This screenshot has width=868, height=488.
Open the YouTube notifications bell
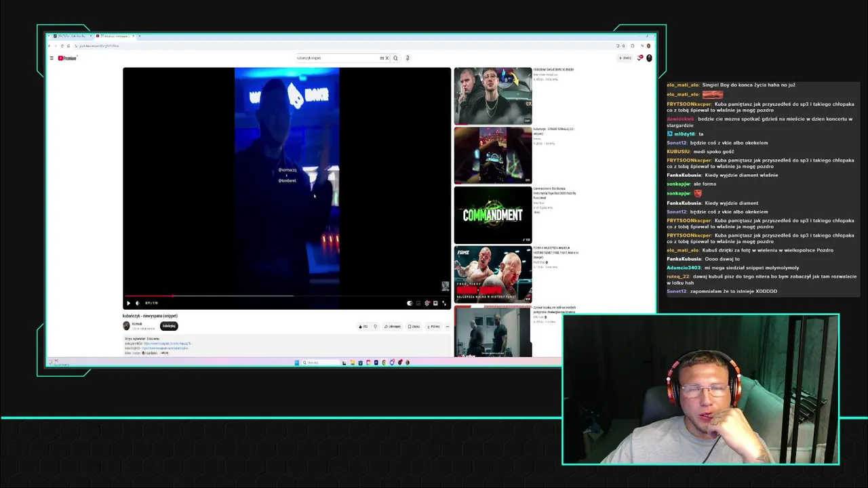pyautogui.click(x=639, y=58)
